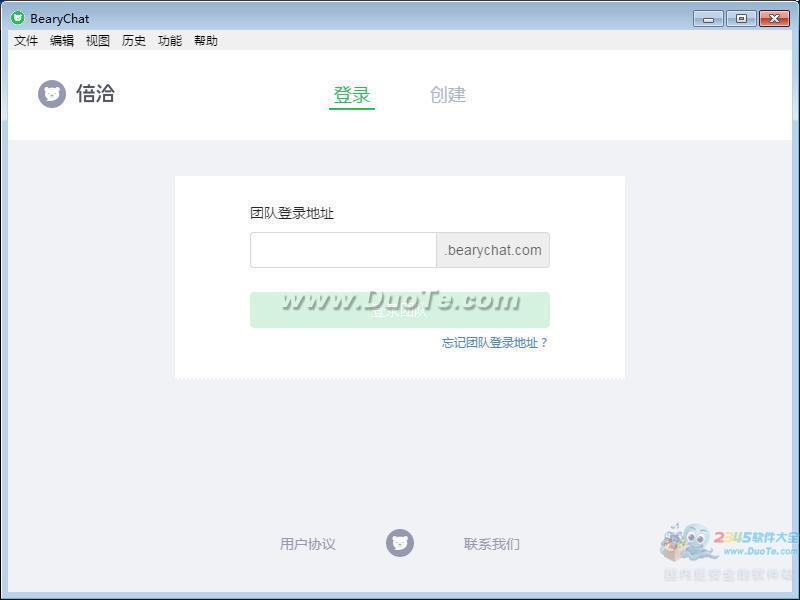Open the 忘记团队登录地址？ link

[494, 342]
